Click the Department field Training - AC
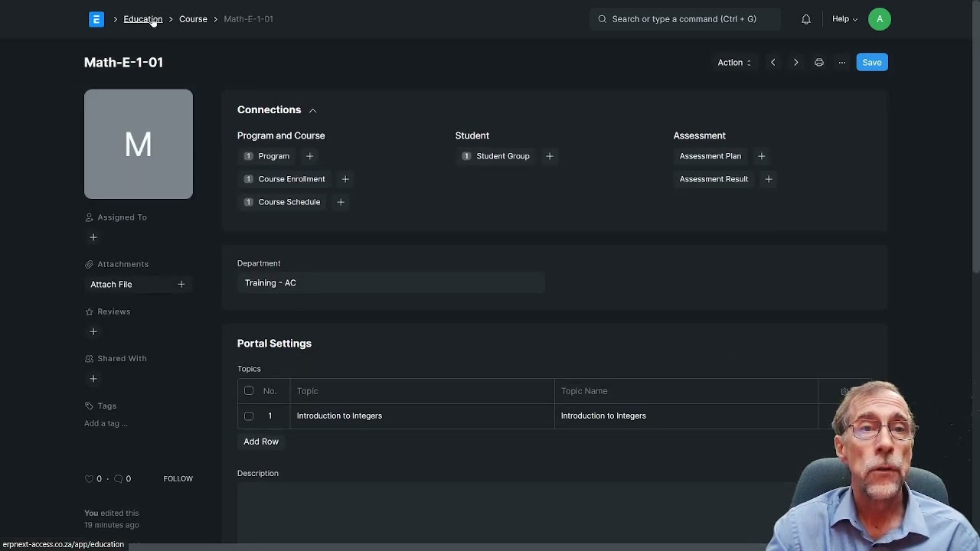Image resolution: width=980 pixels, height=551 pixels. [x=390, y=283]
